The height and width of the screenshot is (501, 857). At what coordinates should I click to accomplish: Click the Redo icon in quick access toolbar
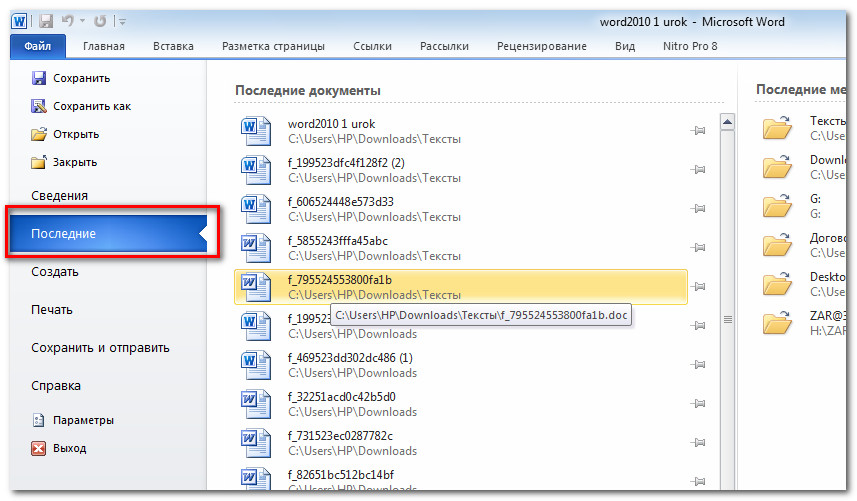[x=101, y=21]
